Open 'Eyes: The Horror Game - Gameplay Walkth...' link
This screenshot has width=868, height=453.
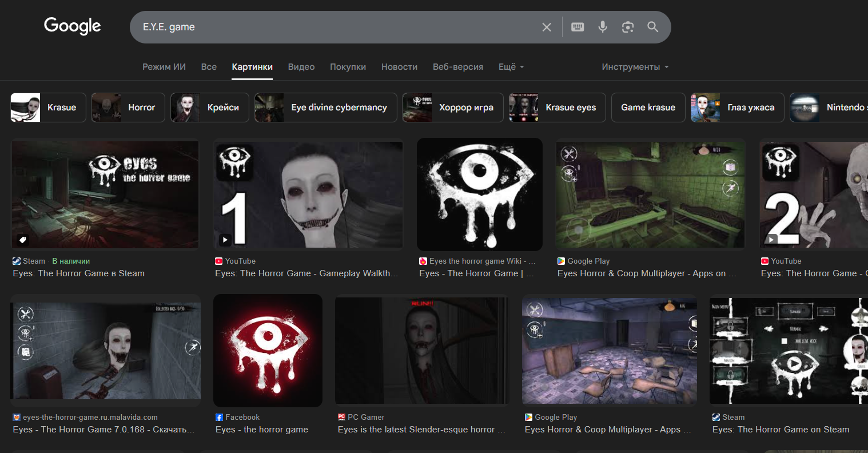[306, 273]
